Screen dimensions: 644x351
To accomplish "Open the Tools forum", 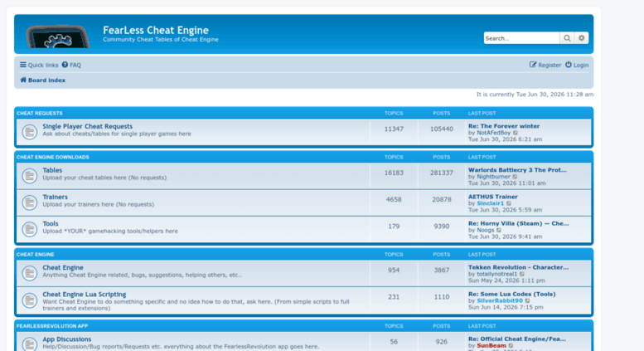I will (x=51, y=223).
